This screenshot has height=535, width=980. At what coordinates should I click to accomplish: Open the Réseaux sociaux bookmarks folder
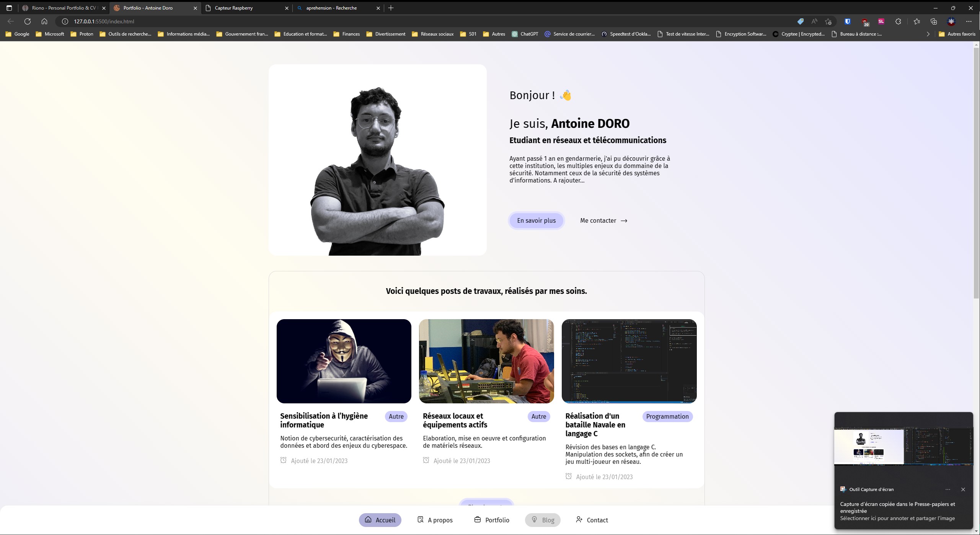point(432,34)
